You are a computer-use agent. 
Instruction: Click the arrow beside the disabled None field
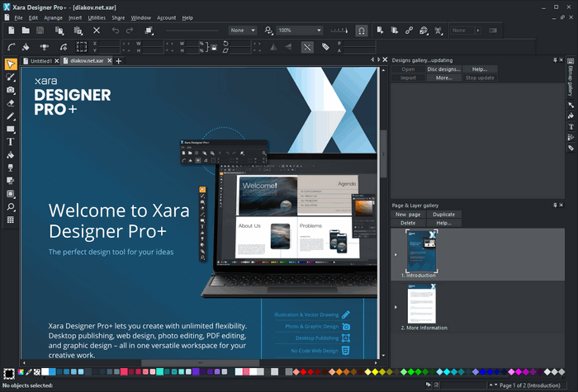tap(478, 31)
